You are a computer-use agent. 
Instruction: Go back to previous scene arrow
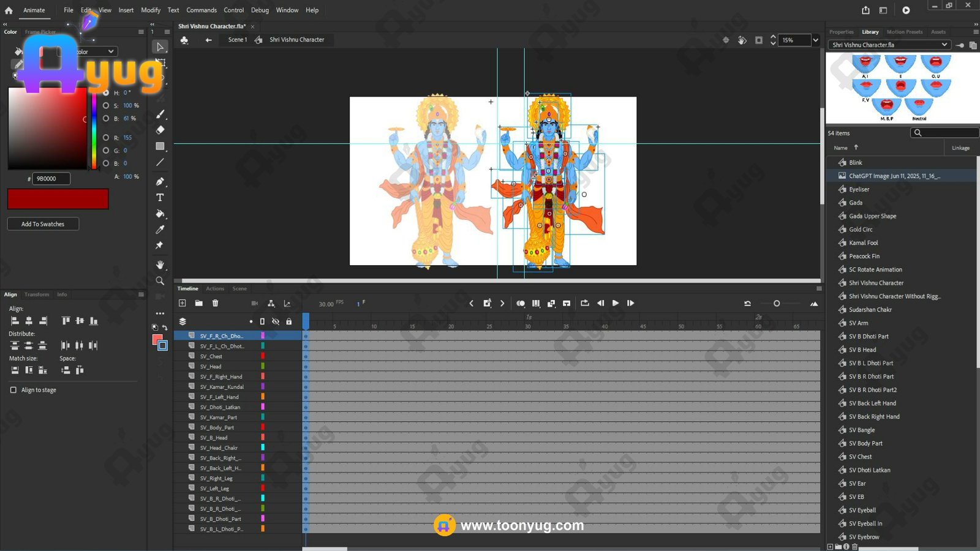pyautogui.click(x=208, y=40)
